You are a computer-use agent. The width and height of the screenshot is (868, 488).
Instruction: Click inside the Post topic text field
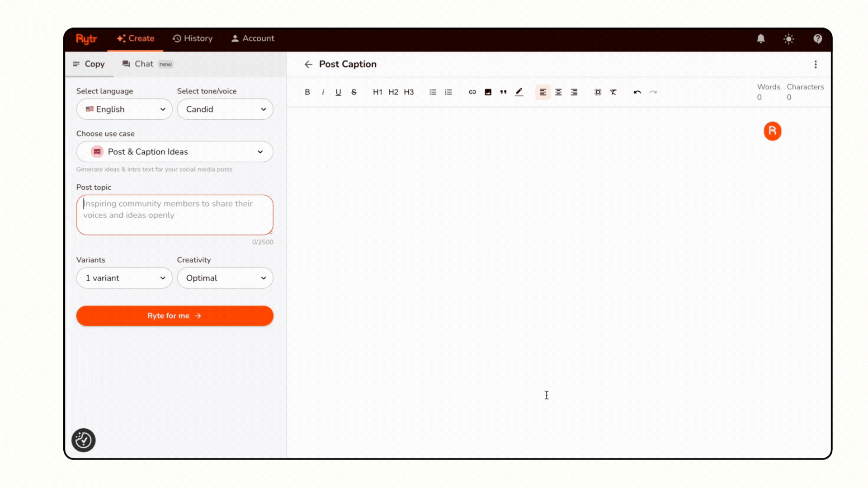click(x=175, y=215)
